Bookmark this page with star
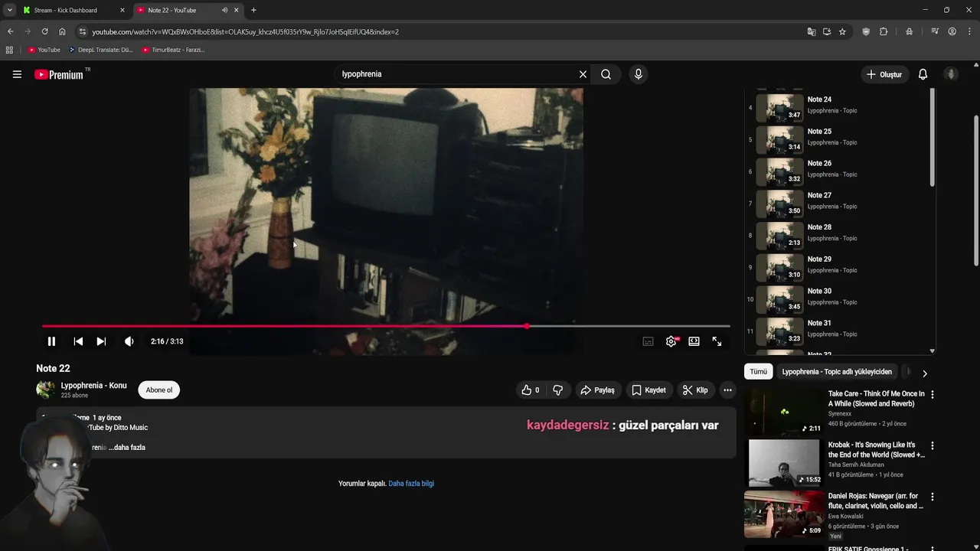 click(x=842, y=31)
